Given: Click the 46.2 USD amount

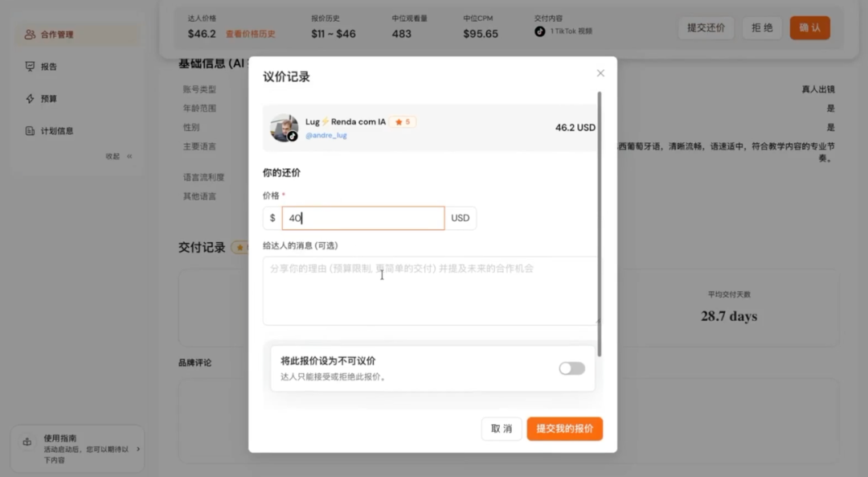Looking at the screenshot, I should coord(575,127).
